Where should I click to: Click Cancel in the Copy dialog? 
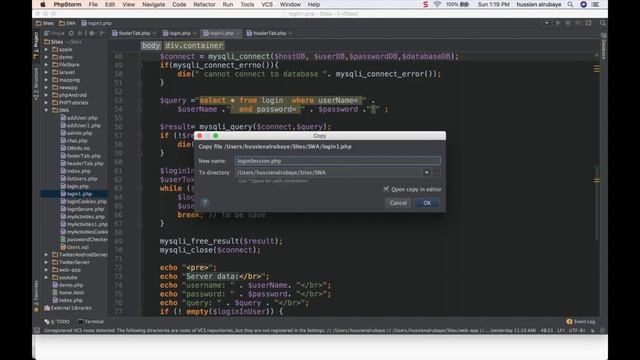(x=398, y=203)
